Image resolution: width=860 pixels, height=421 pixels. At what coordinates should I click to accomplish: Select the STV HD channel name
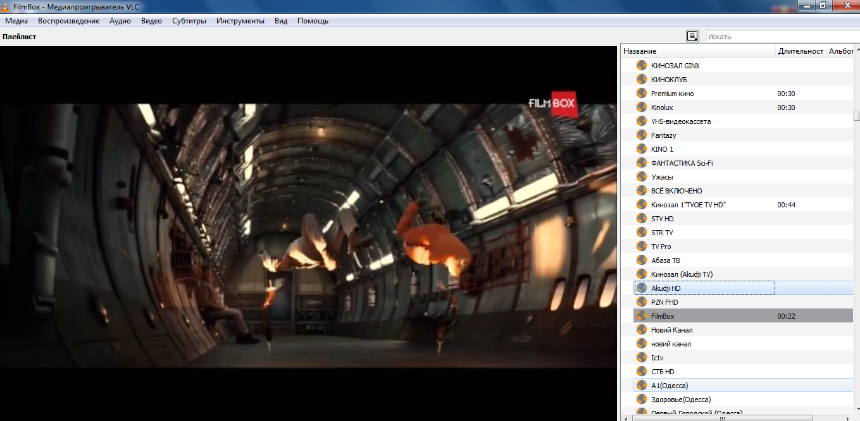(662, 219)
